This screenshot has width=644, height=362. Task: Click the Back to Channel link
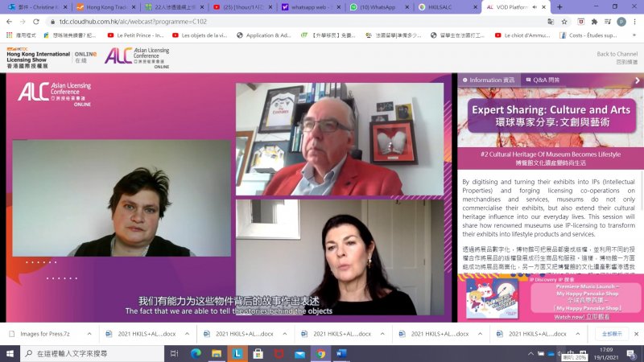[x=617, y=54]
